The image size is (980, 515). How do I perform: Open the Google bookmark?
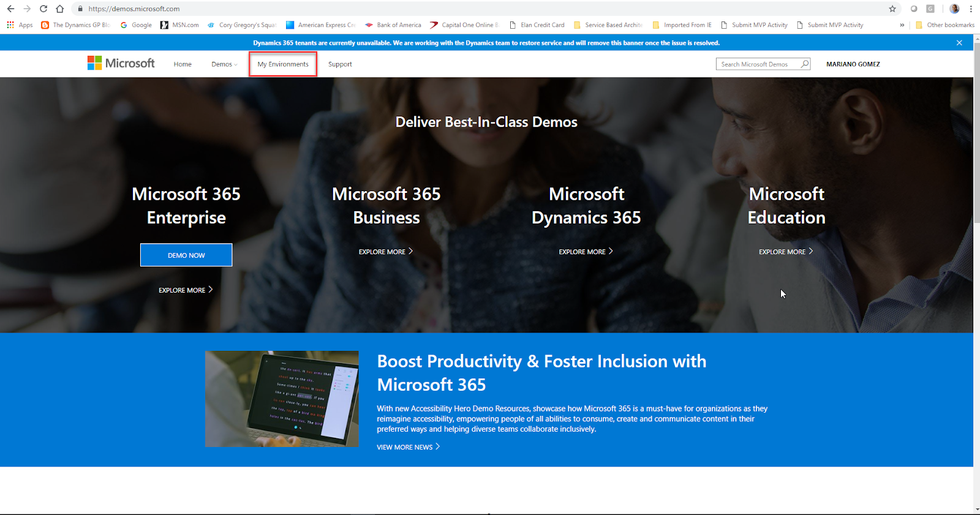[x=136, y=25]
